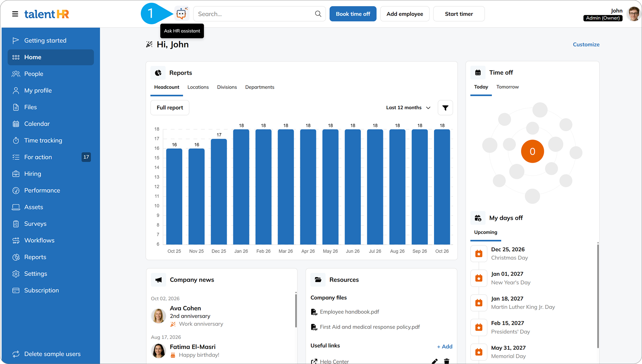Screen dimensions: 642x364
Task: Open the Ask HR assistant chatbot icon
Action: [182, 14]
